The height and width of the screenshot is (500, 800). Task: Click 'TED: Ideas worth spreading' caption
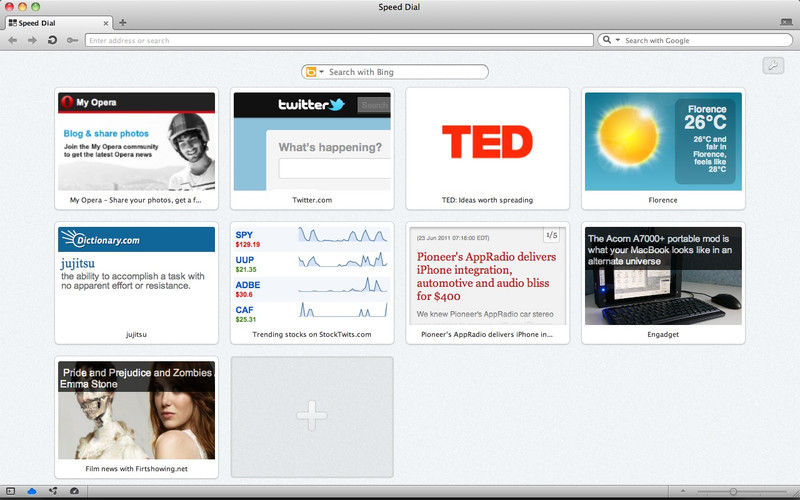click(487, 200)
